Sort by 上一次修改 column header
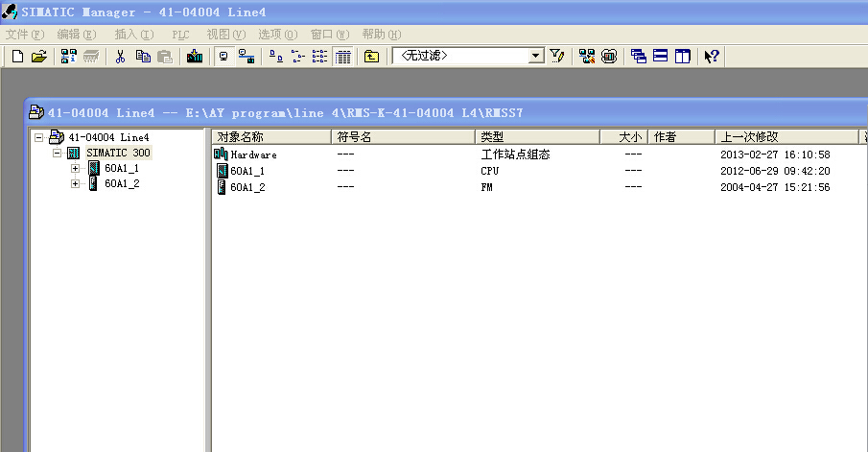868x452 pixels. [x=786, y=137]
